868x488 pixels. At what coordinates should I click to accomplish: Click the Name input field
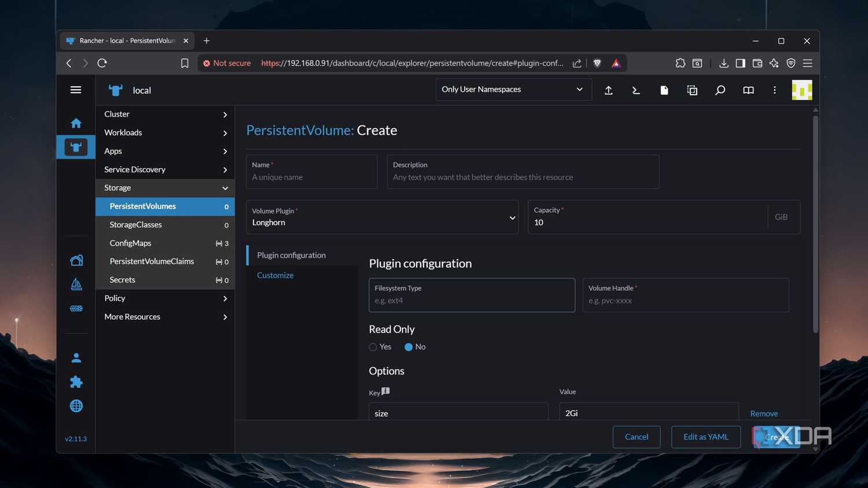point(311,172)
